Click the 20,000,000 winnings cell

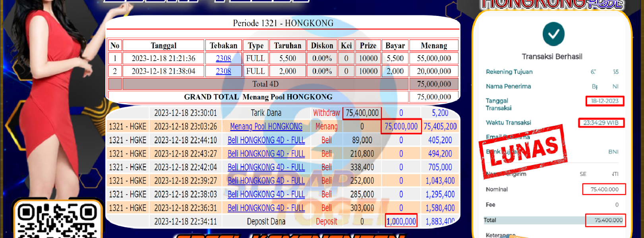(434, 71)
